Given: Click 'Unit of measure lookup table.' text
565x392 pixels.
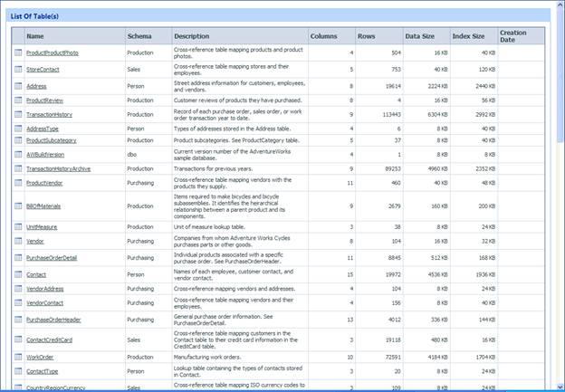Looking at the screenshot, I should [209, 227].
